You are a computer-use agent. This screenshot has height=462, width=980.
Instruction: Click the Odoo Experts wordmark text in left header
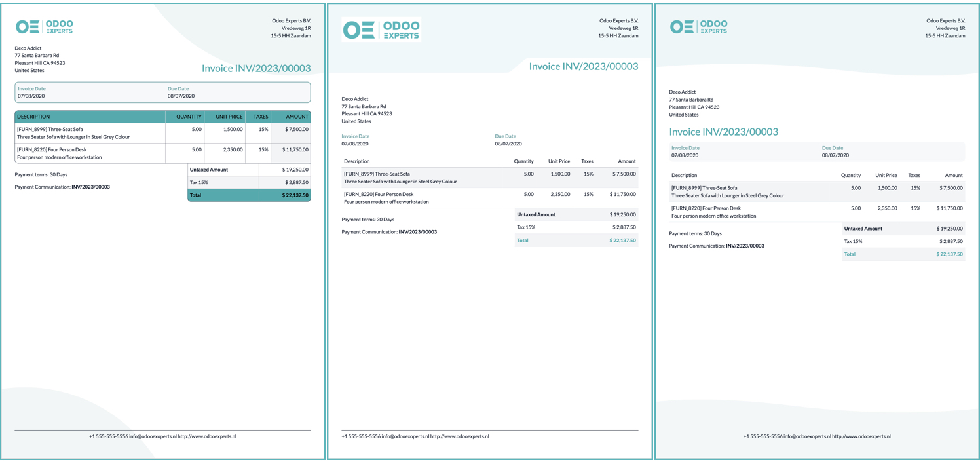[x=58, y=28]
